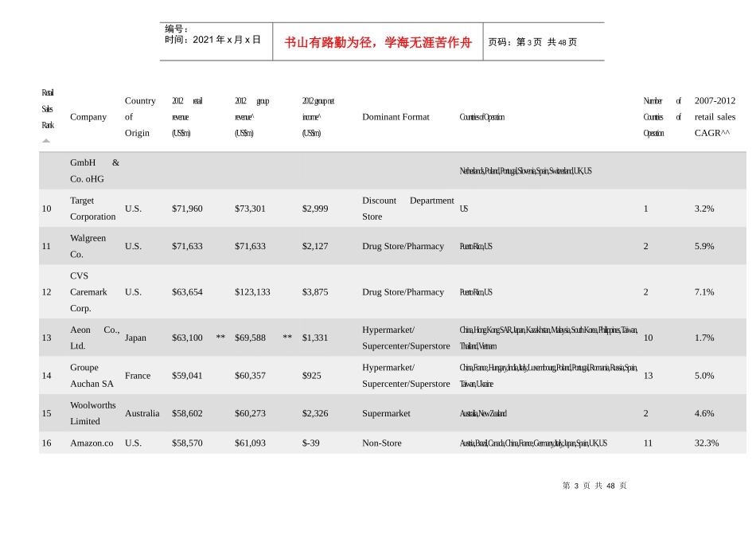Click operation count 11 in the Amazon row
Viewport: 756px width, 535px height.
pos(648,443)
